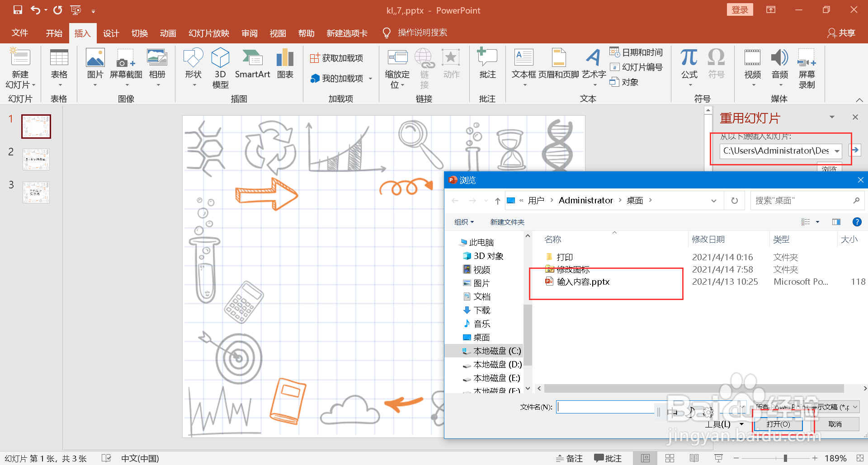Screen dimensions: 868x465
Task: Toggle Comments (批注) pane in status bar
Action: (x=608, y=458)
